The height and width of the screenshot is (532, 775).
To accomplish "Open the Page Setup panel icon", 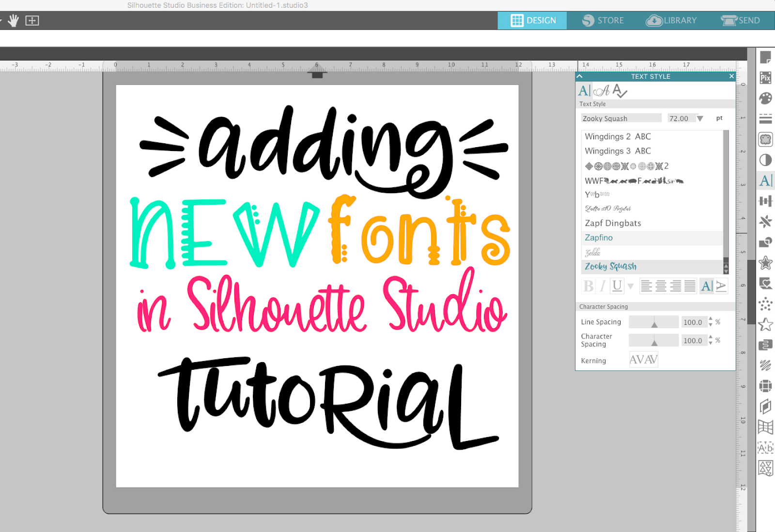I will click(765, 57).
